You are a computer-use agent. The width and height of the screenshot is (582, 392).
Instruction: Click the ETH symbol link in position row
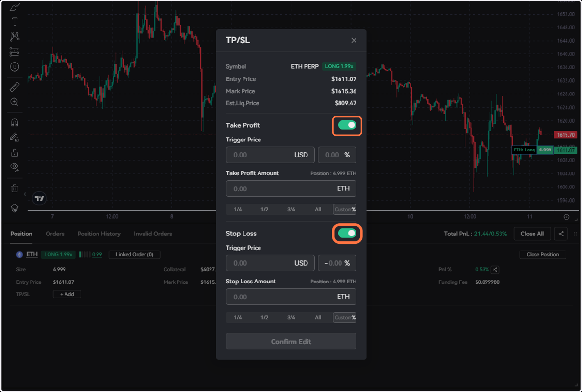tap(32, 254)
